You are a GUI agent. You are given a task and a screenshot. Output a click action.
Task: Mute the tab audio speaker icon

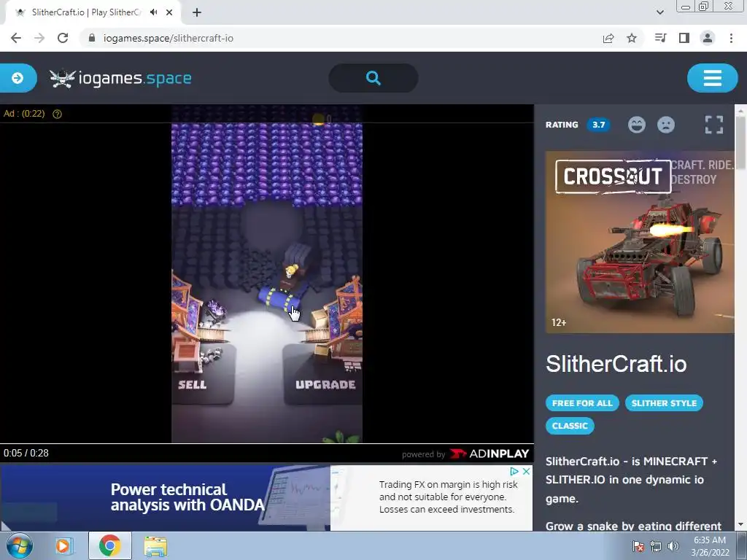[x=153, y=12]
